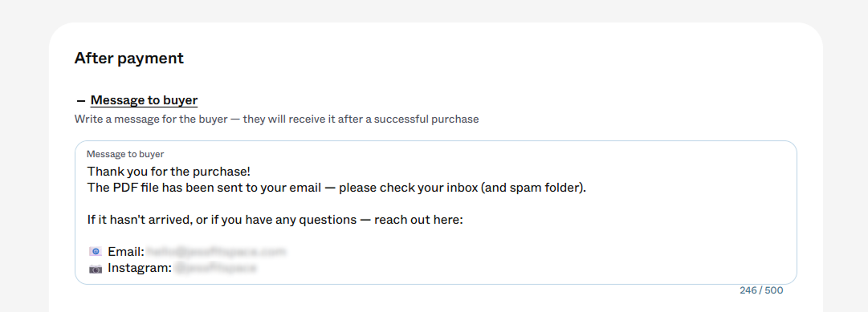Click the "Write a message for the buyer" description
Image resolution: width=868 pixels, height=312 pixels.
[x=277, y=119]
